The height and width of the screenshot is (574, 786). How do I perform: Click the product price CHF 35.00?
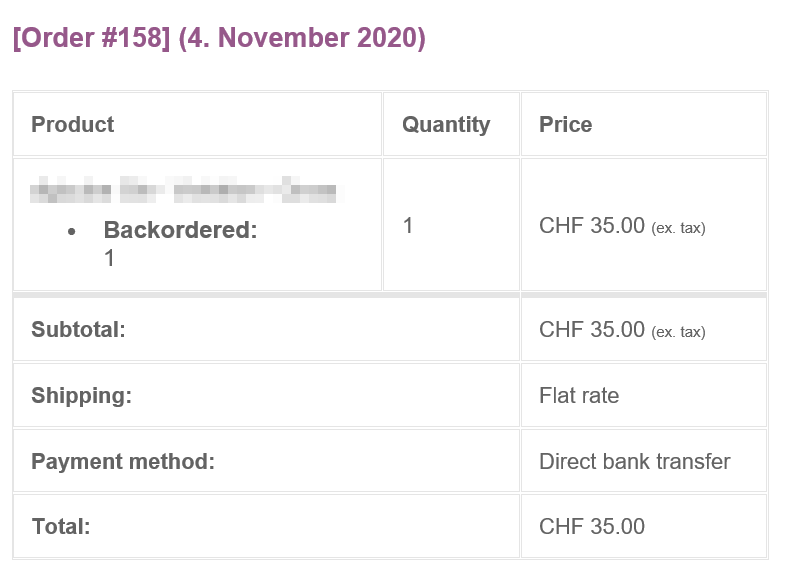click(592, 226)
